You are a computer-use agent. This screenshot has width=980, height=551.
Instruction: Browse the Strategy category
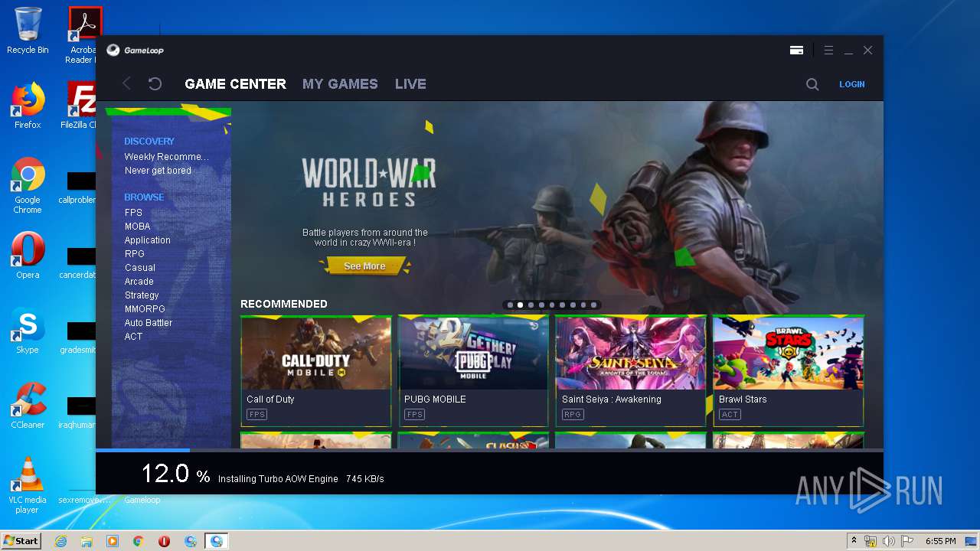click(142, 295)
